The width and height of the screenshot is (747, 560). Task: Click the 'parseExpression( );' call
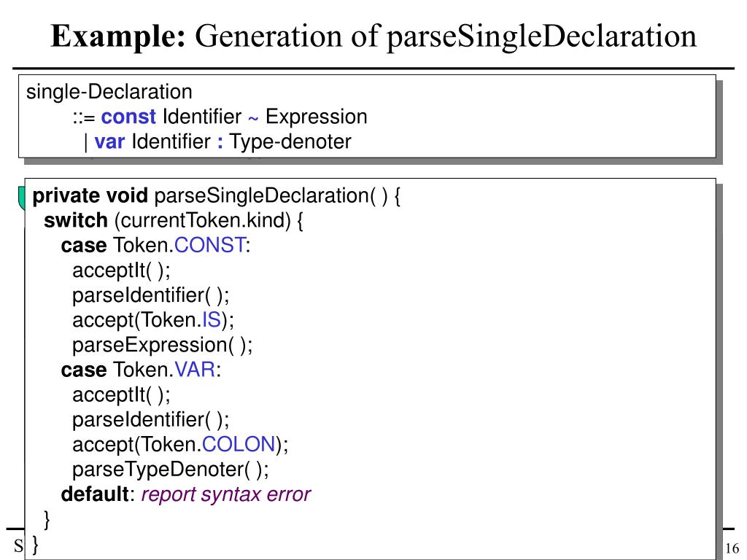[162, 345]
